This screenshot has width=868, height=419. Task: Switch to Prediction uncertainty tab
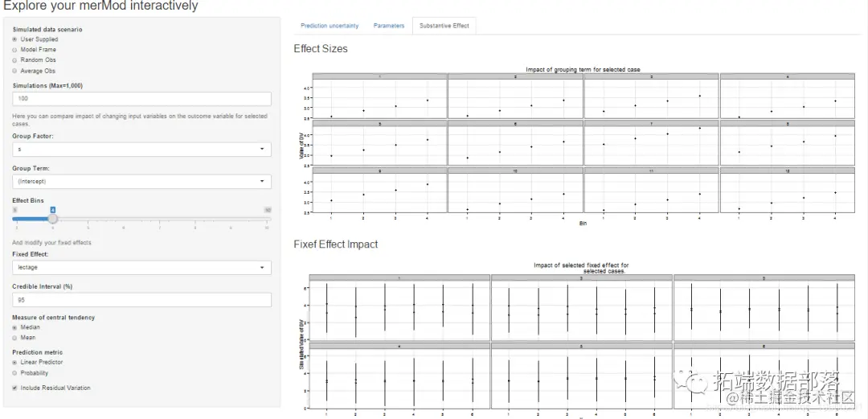point(330,26)
